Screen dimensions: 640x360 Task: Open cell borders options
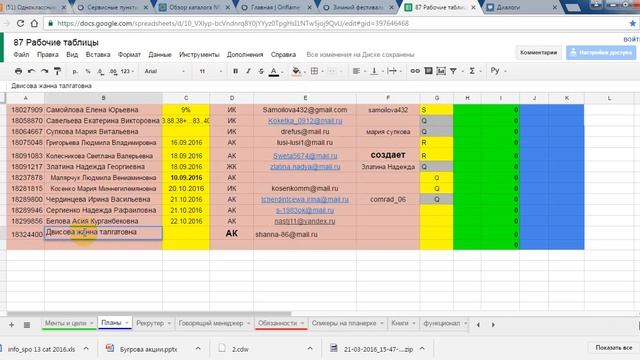[314, 71]
